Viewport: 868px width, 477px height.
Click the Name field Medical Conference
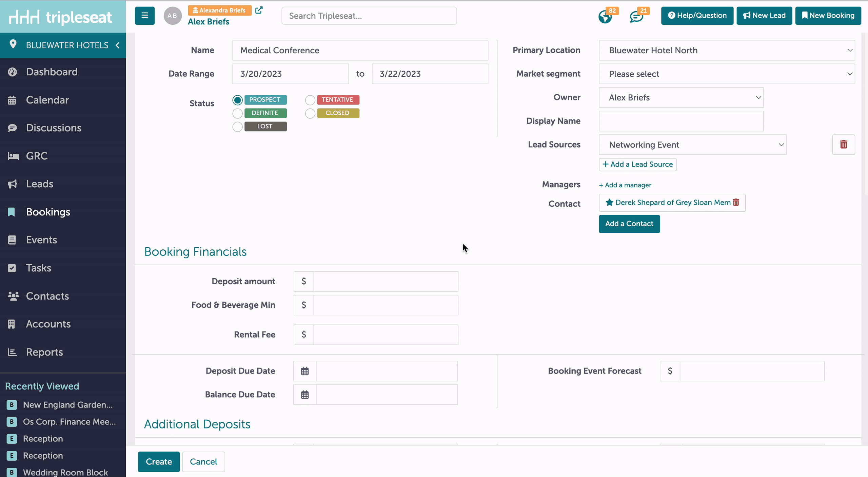point(360,50)
